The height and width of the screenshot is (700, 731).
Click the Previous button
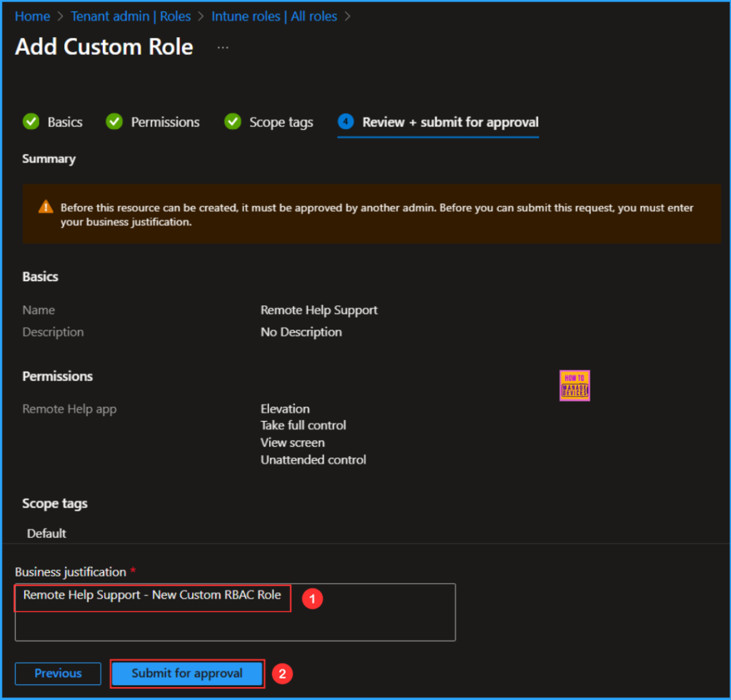(58, 674)
